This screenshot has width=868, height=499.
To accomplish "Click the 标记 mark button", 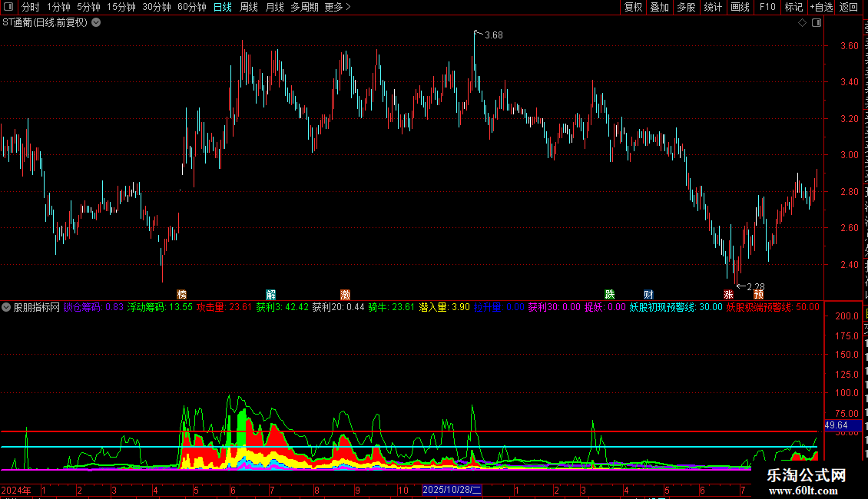I will tap(793, 7).
